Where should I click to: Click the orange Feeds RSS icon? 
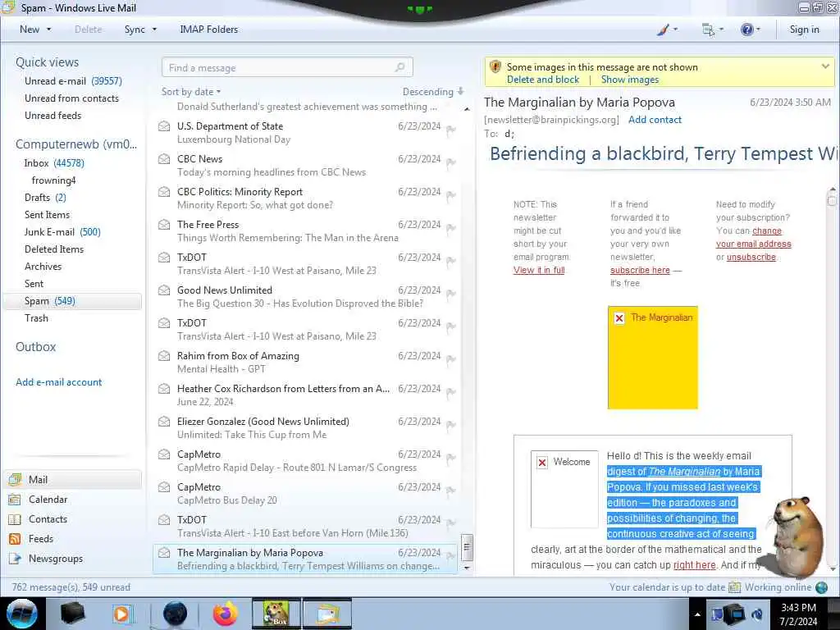[x=15, y=539]
